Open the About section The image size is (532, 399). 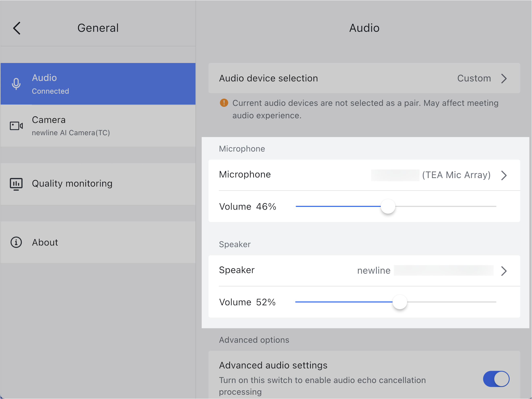98,242
